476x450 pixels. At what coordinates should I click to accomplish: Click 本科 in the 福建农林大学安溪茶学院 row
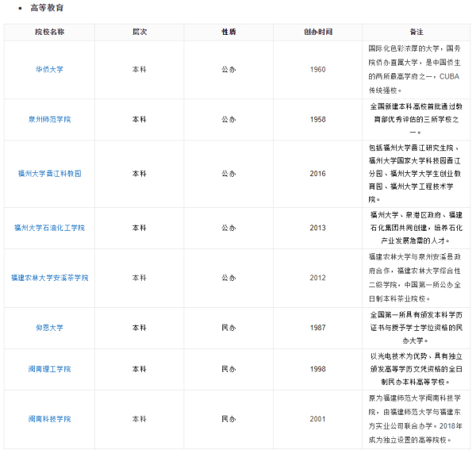click(140, 278)
